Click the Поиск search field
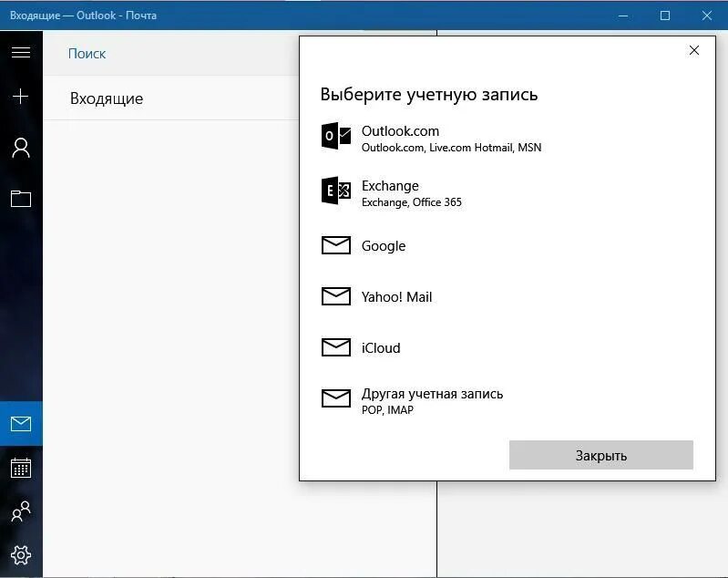The image size is (728, 578). tap(172, 54)
